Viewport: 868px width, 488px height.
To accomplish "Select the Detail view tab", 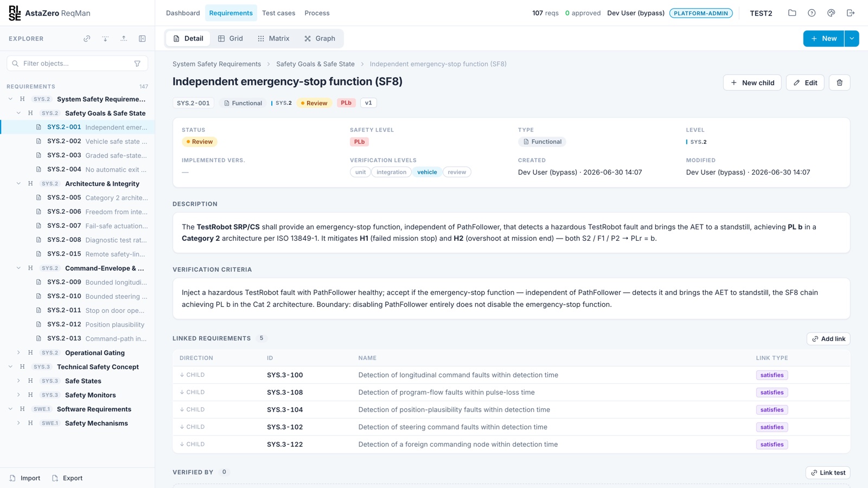I will coord(188,38).
